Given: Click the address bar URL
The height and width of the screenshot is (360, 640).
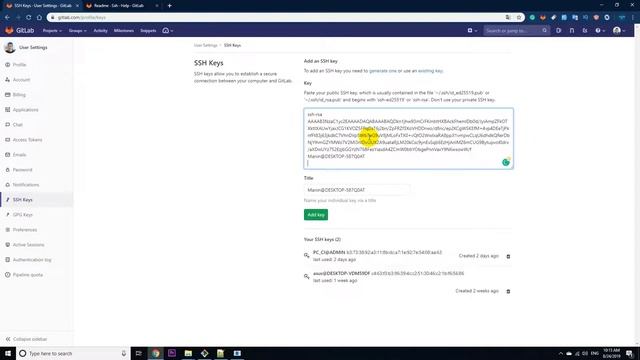Looking at the screenshot, I should coord(82,18).
